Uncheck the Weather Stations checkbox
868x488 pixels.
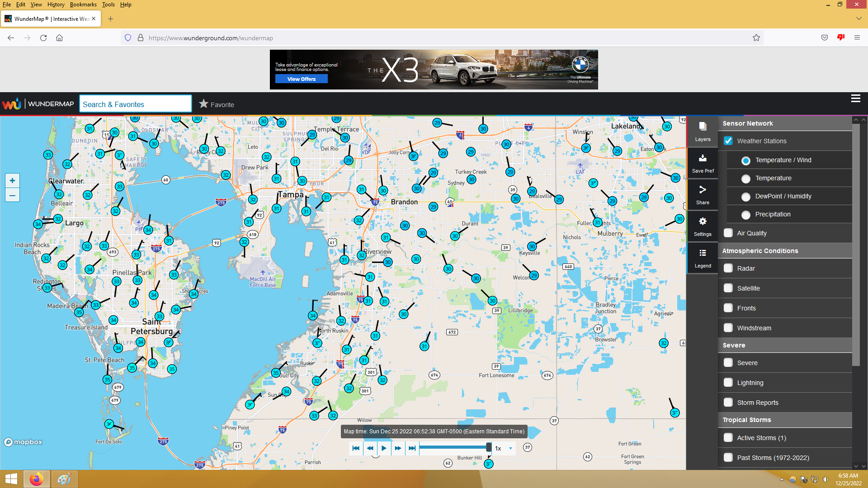(728, 141)
